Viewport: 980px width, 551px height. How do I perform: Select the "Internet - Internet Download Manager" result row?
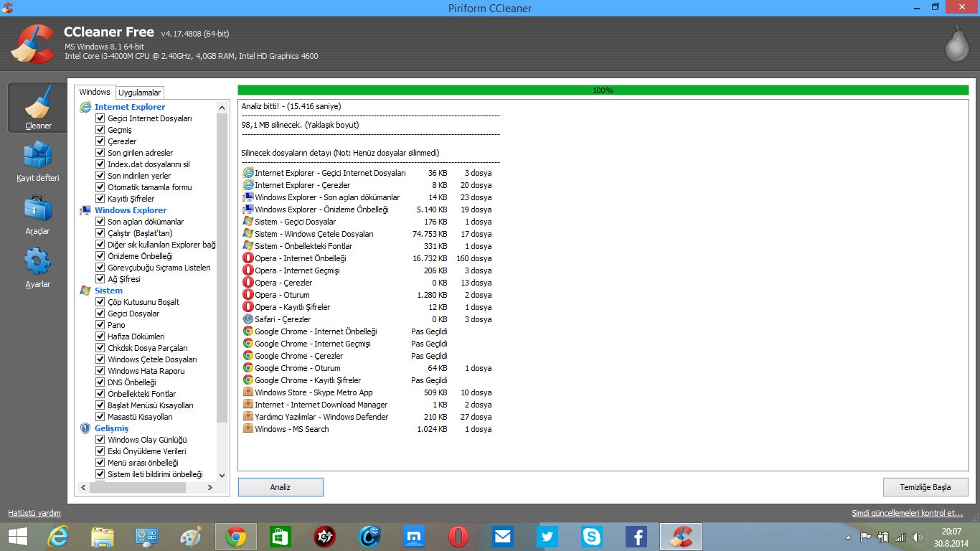click(x=367, y=405)
